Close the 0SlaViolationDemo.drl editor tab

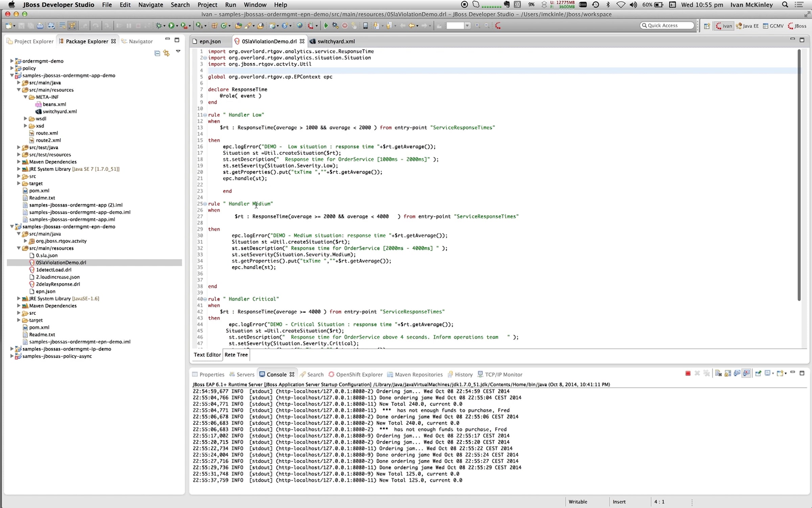click(x=302, y=41)
